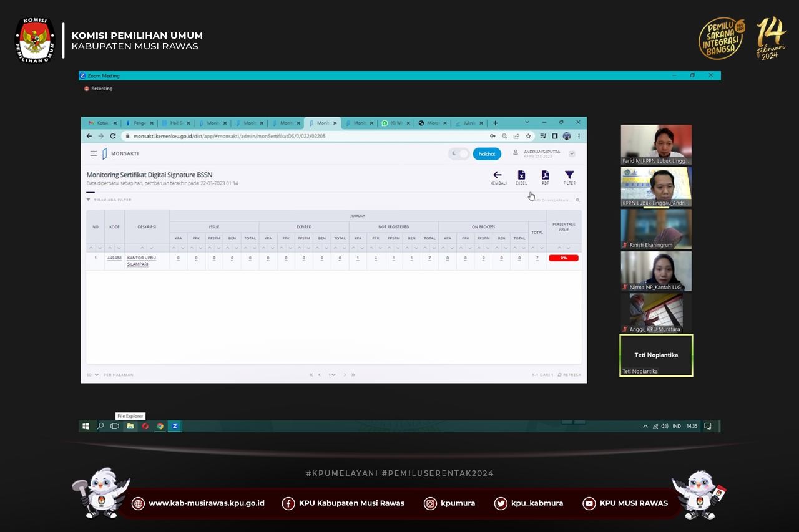Viewport: 799px width, 532px height.
Task: Open File Explorer from the taskbar
Action: point(130,427)
